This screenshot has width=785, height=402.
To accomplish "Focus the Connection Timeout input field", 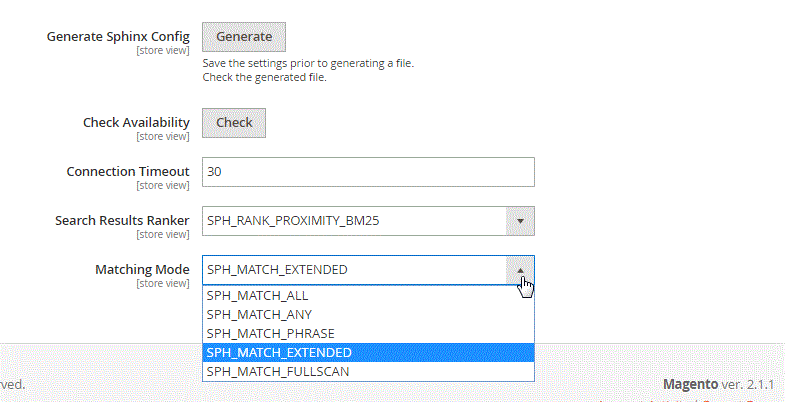I will (368, 171).
